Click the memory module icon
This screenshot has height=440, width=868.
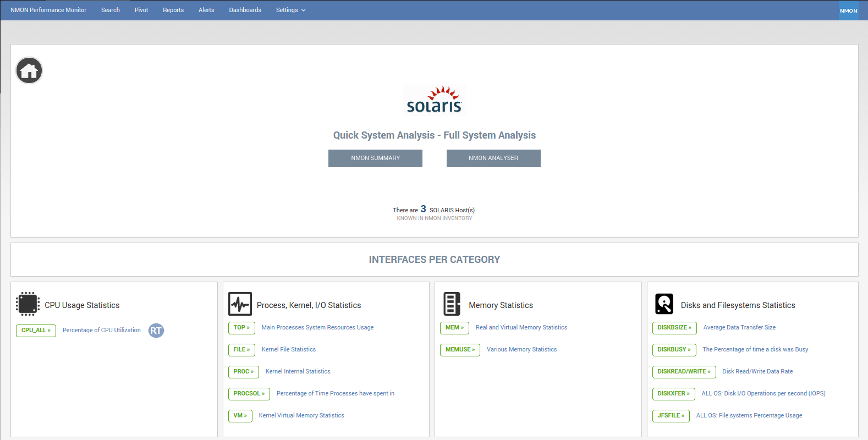(452, 304)
